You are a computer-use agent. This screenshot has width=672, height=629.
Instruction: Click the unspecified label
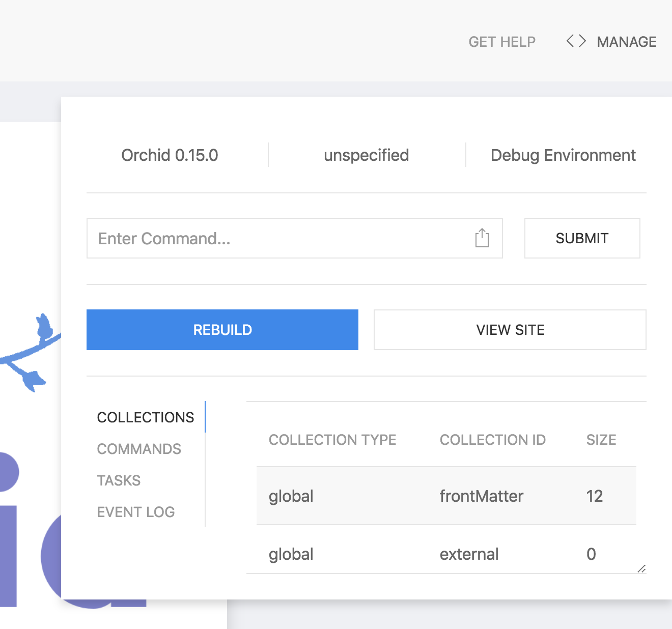[367, 155]
